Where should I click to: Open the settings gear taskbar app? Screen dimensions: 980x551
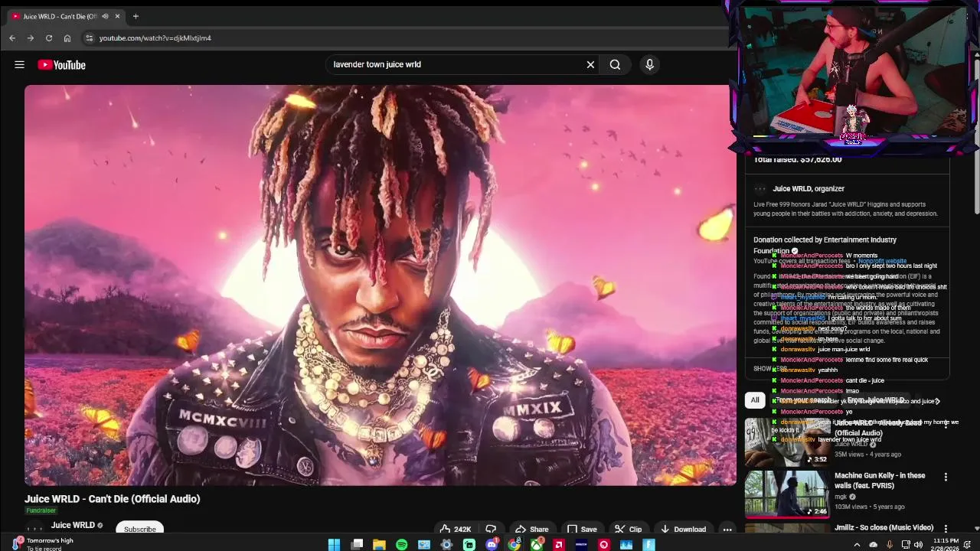[446, 545]
